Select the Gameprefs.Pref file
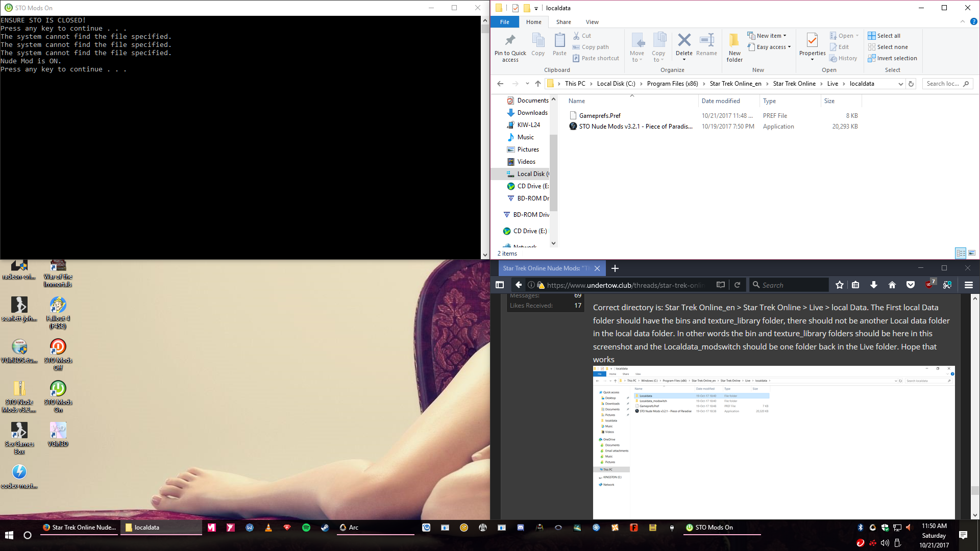The height and width of the screenshot is (551, 980). click(x=600, y=116)
